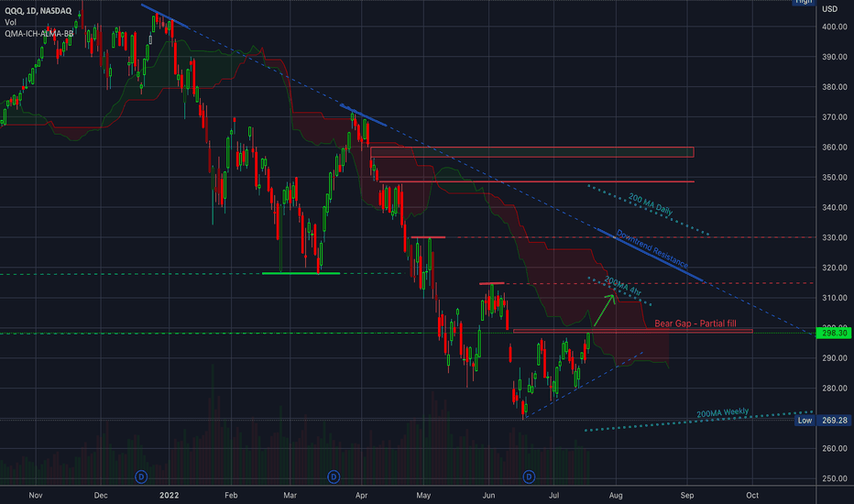Select the 'Downtrend Resistance' text label
This screenshot has height=504, width=854.
coord(651,249)
